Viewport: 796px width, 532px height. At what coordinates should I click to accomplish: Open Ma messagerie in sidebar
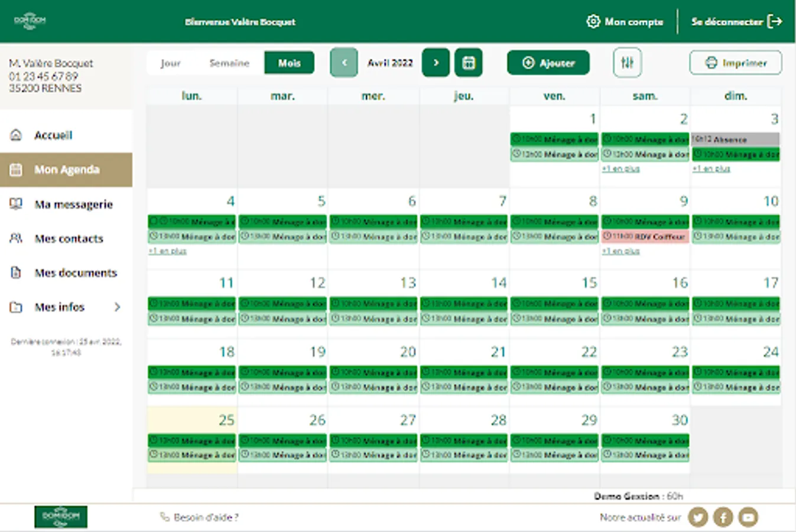point(73,205)
